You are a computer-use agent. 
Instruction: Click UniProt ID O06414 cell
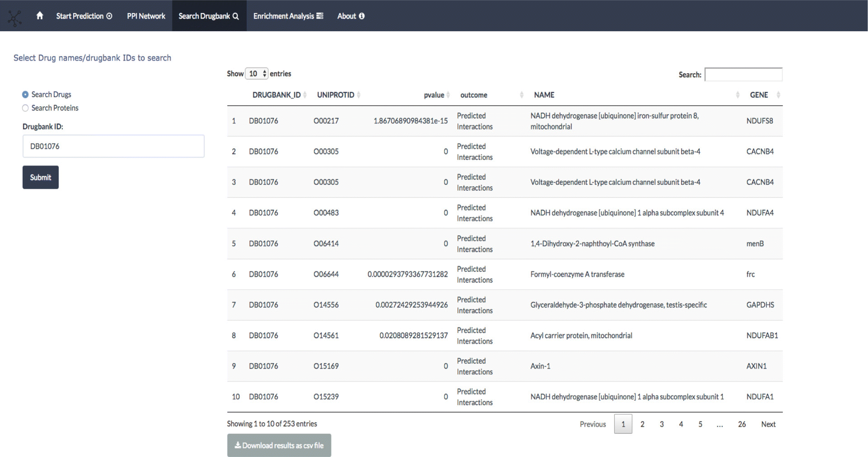point(326,244)
